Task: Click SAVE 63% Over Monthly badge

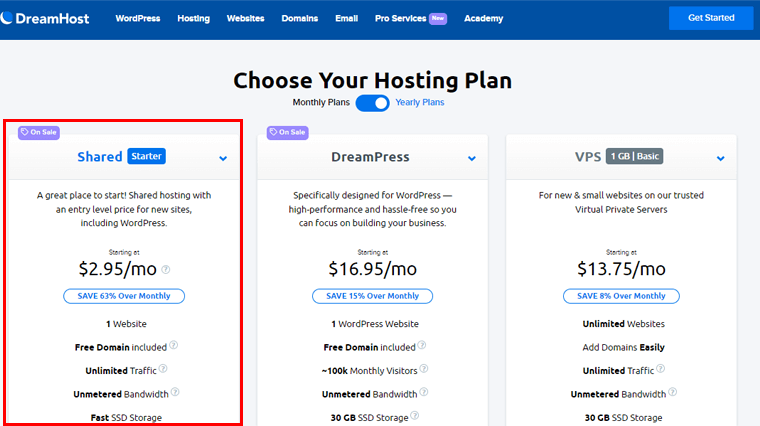Action: pos(124,296)
